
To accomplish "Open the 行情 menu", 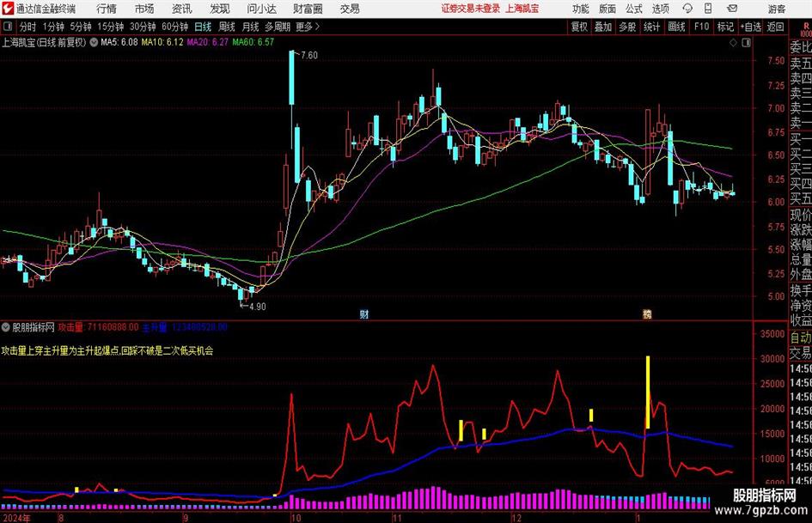I will [107, 9].
